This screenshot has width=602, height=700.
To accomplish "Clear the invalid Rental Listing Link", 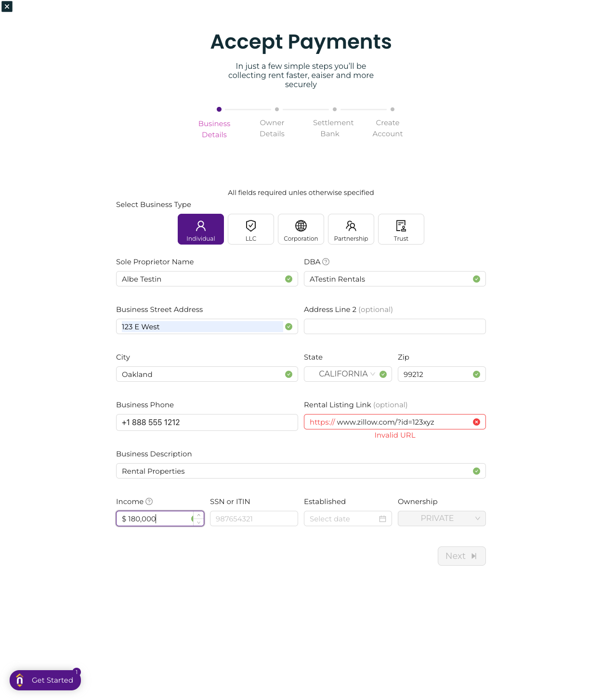I will (x=476, y=422).
